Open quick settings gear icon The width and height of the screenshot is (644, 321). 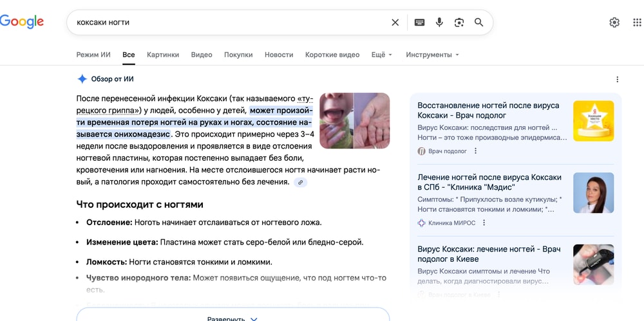coord(614,23)
